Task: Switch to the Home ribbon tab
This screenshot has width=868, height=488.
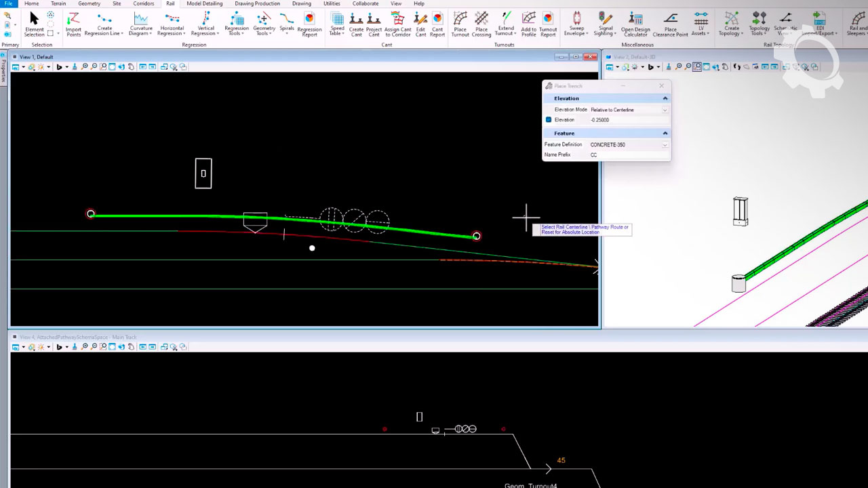Action: click(31, 3)
